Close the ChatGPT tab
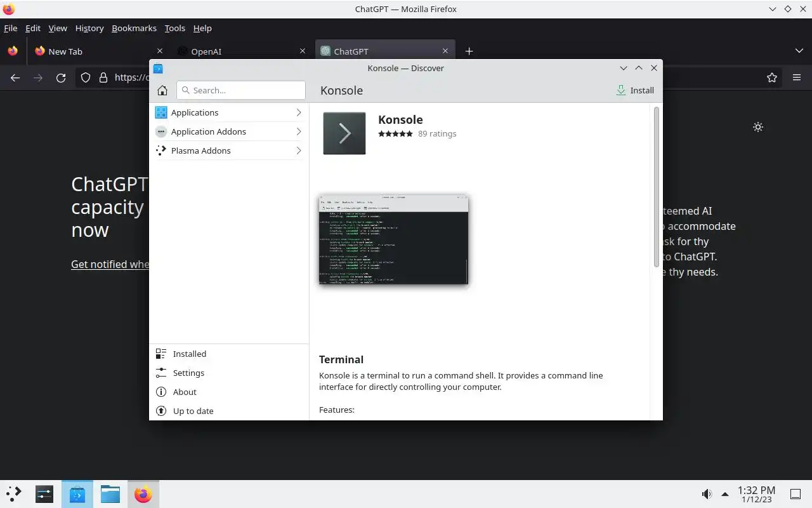 [x=445, y=51]
